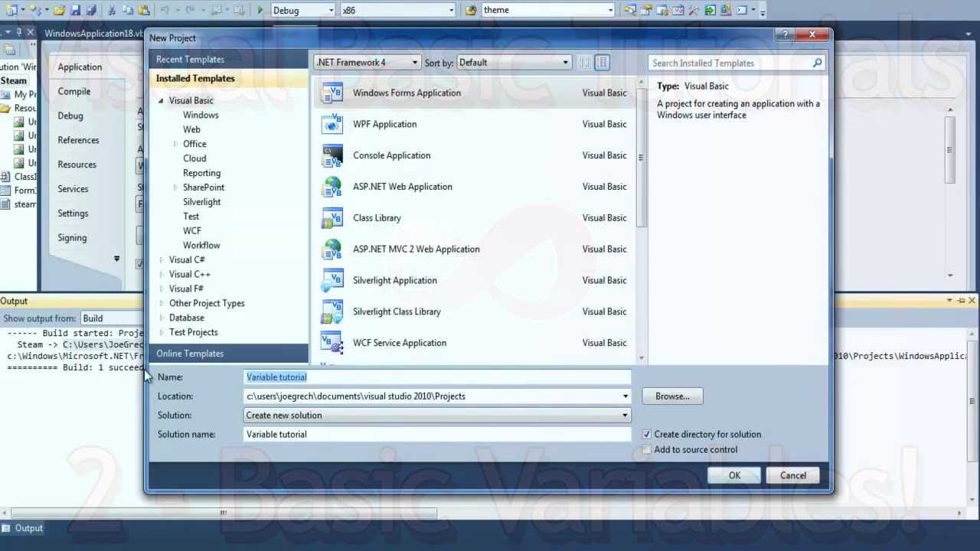The image size is (980, 551).
Task: Click the Console Application template icon
Action: coord(332,155)
